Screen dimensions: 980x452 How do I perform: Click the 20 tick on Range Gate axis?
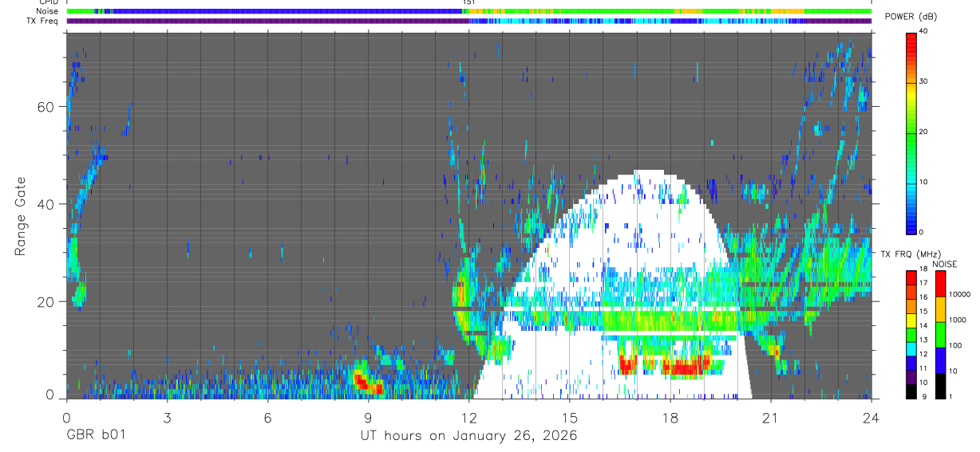click(46, 301)
